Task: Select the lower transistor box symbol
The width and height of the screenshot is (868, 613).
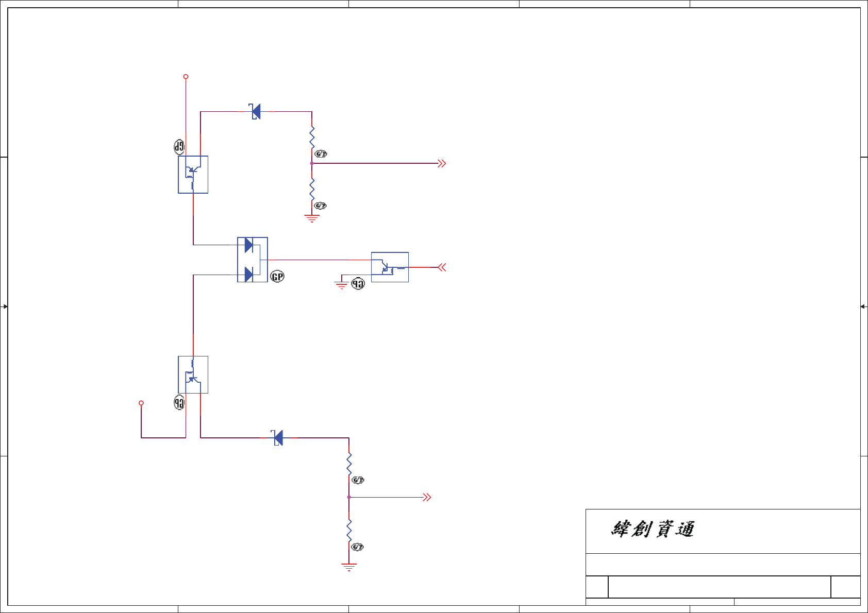Action: tap(193, 374)
